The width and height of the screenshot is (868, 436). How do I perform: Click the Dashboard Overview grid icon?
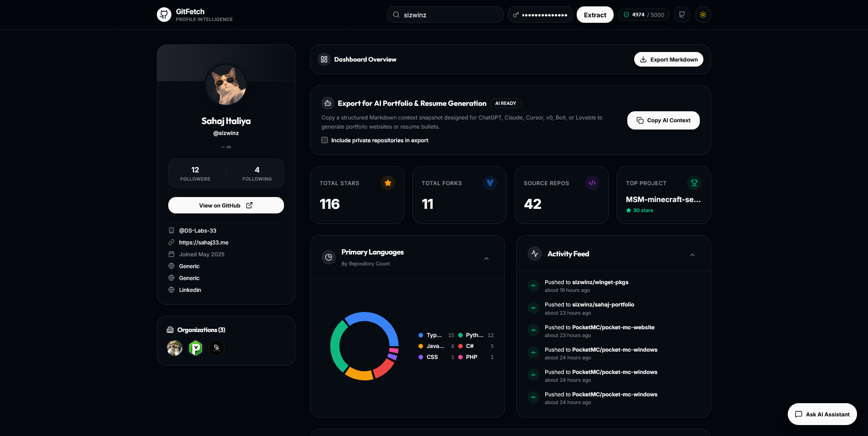click(324, 59)
